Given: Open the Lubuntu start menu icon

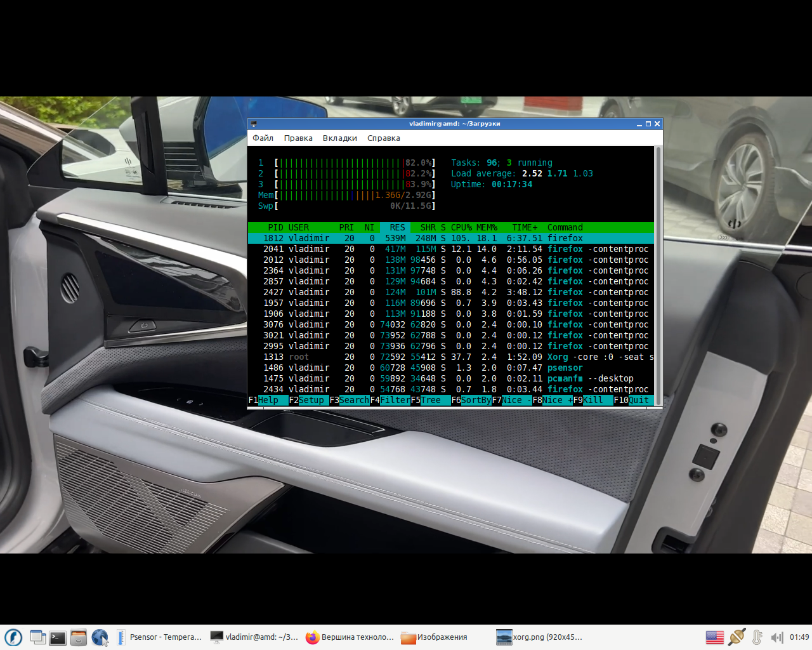Looking at the screenshot, I should (x=13, y=637).
